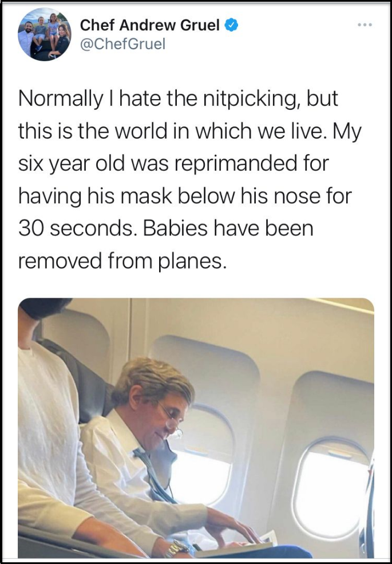Click the blue verified checkmark badge
The width and height of the screenshot is (392, 564).
pyautogui.click(x=231, y=26)
